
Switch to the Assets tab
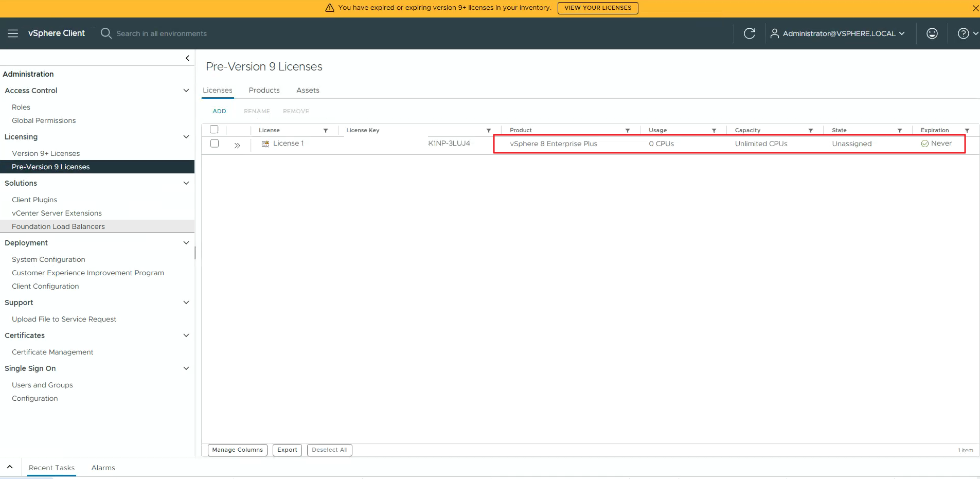coord(308,90)
